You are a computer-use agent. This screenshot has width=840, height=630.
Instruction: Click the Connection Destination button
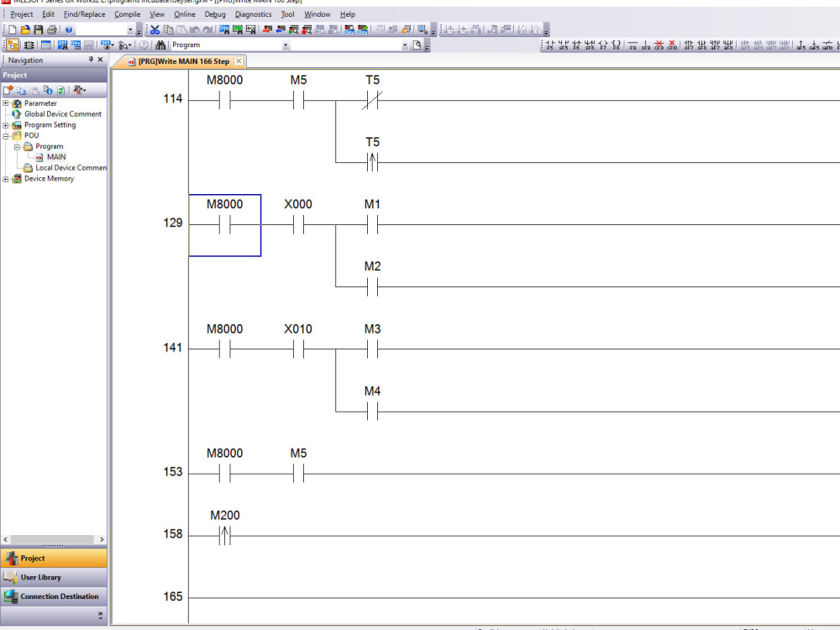click(55, 596)
